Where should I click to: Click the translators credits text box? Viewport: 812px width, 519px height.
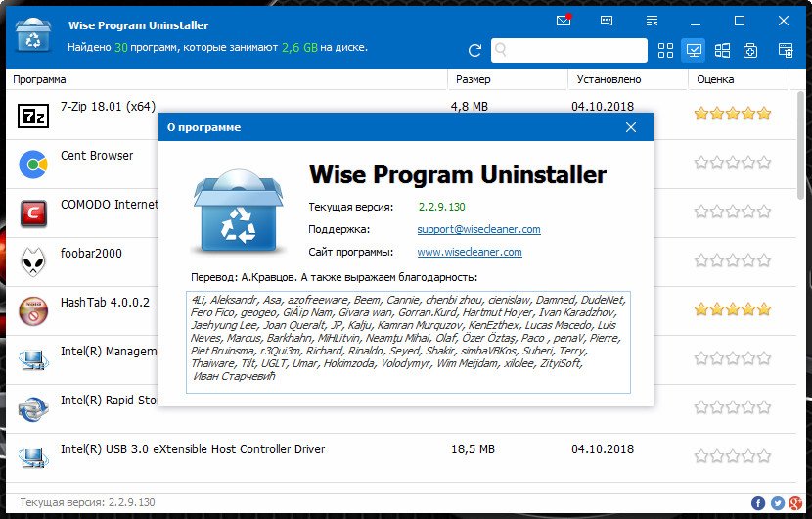[x=408, y=342]
